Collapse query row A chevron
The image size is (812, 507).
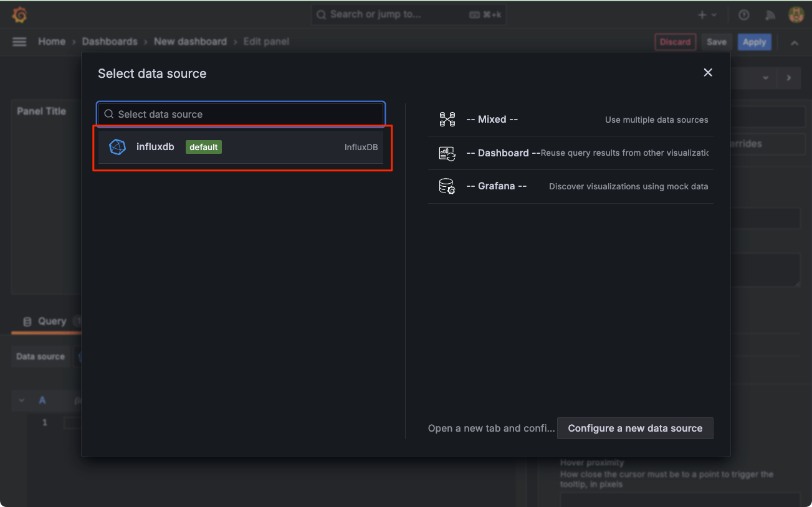point(22,400)
